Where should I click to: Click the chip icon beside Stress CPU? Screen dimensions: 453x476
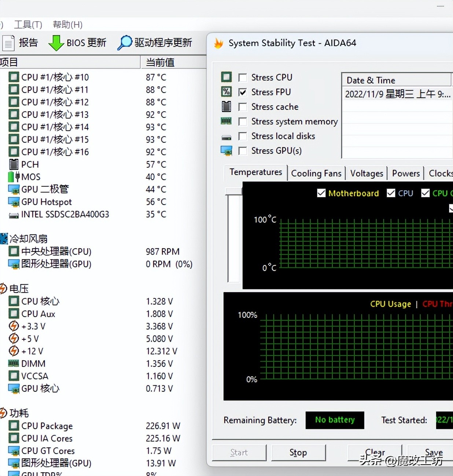tap(226, 77)
